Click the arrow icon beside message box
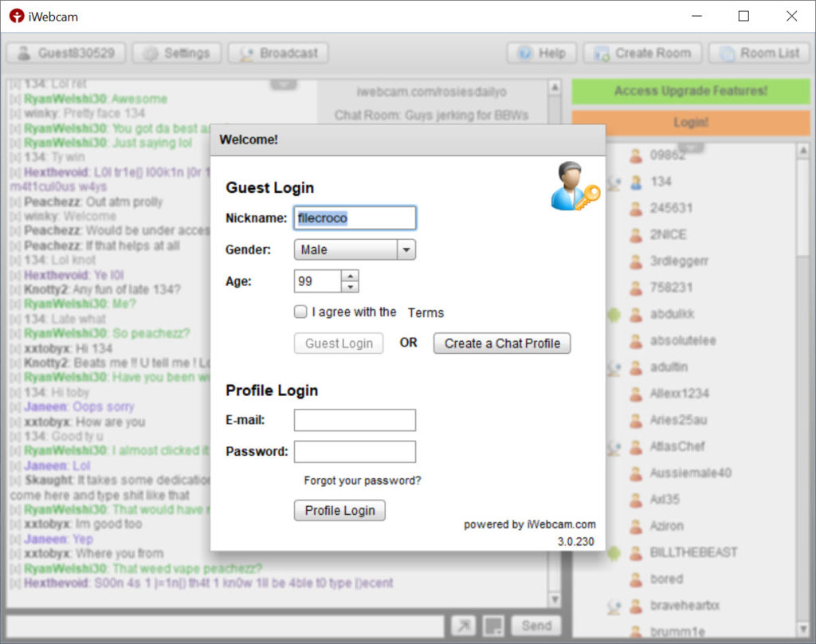This screenshot has width=816, height=644. click(x=463, y=626)
